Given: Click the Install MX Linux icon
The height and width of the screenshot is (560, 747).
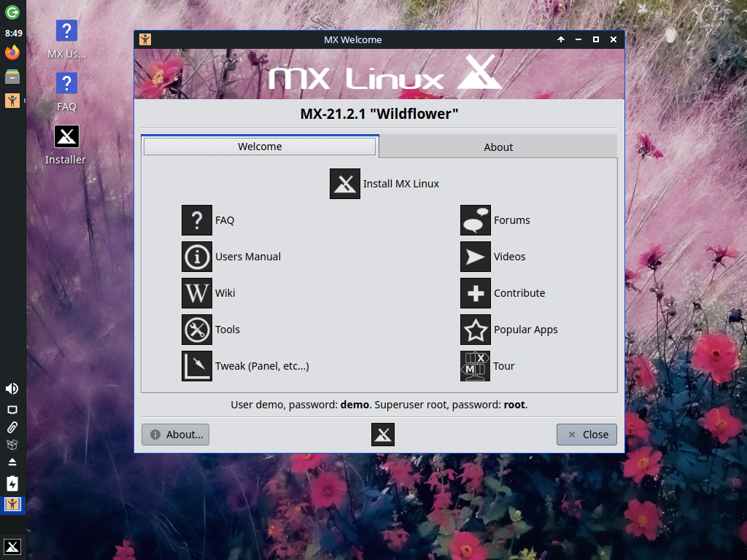Looking at the screenshot, I should 344,184.
